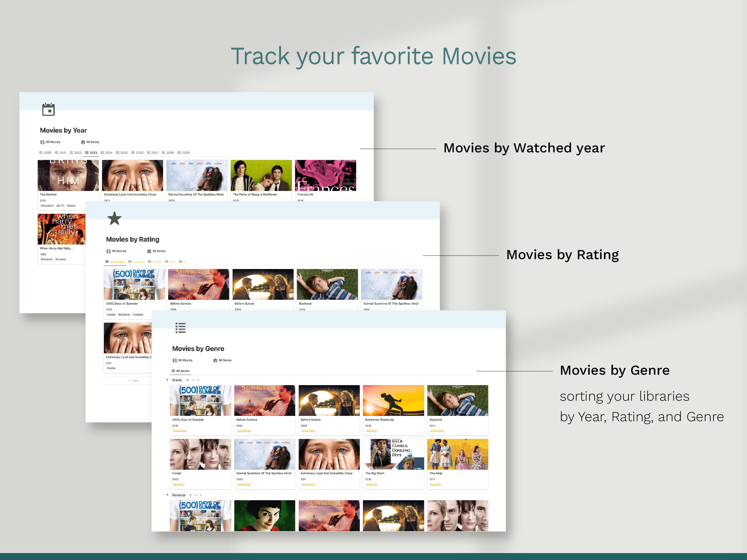Click the calendar icon above Movies by Year
The height and width of the screenshot is (560, 747).
[48, 109]
